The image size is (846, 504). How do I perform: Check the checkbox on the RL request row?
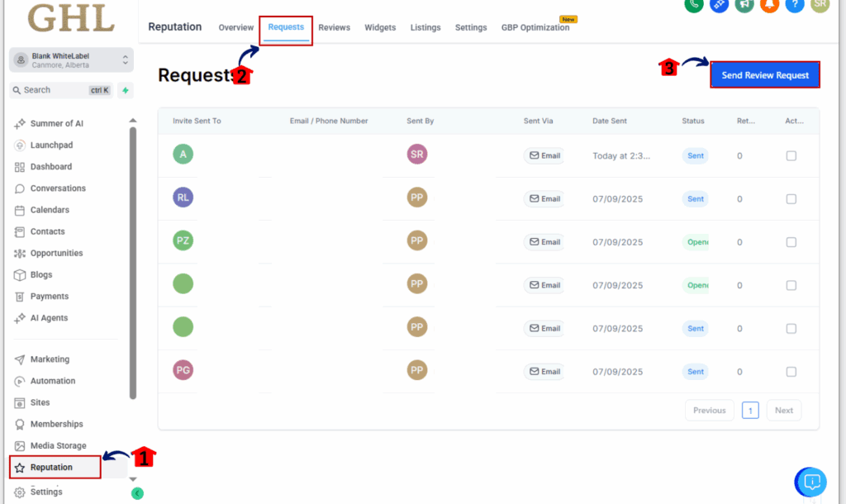click(x=791, y=198)
